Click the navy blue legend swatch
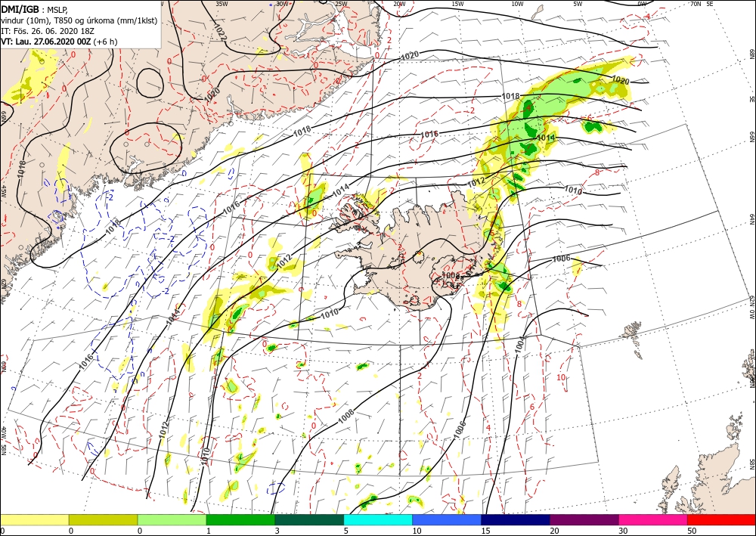The height and width of the screenshot is (536, 756). click(516, 519)
